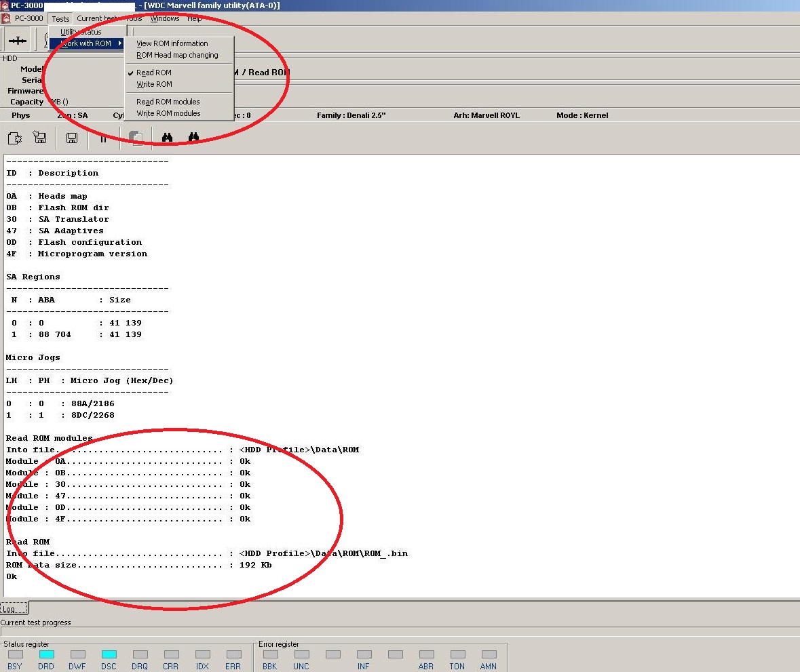Select the Log tab at bottom
The image size is (800, 672).
(14, 609)
